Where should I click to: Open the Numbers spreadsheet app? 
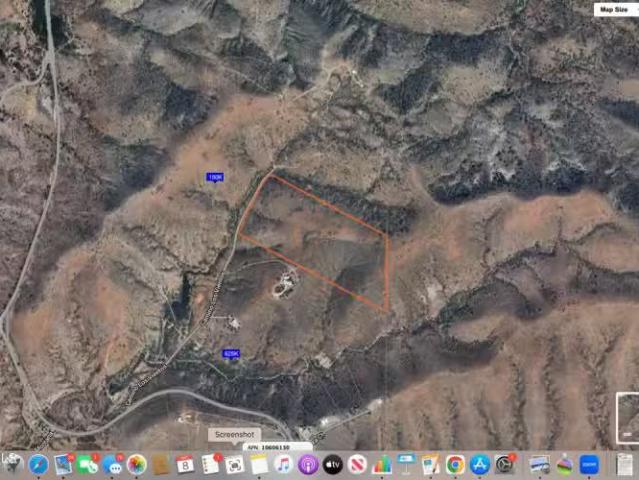click(x=382, y=464)
